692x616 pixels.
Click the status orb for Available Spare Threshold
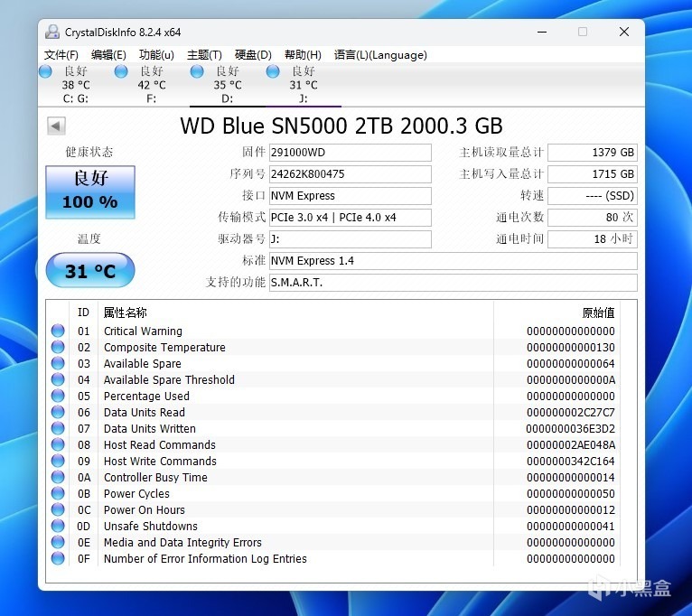(x=58, y=379)
